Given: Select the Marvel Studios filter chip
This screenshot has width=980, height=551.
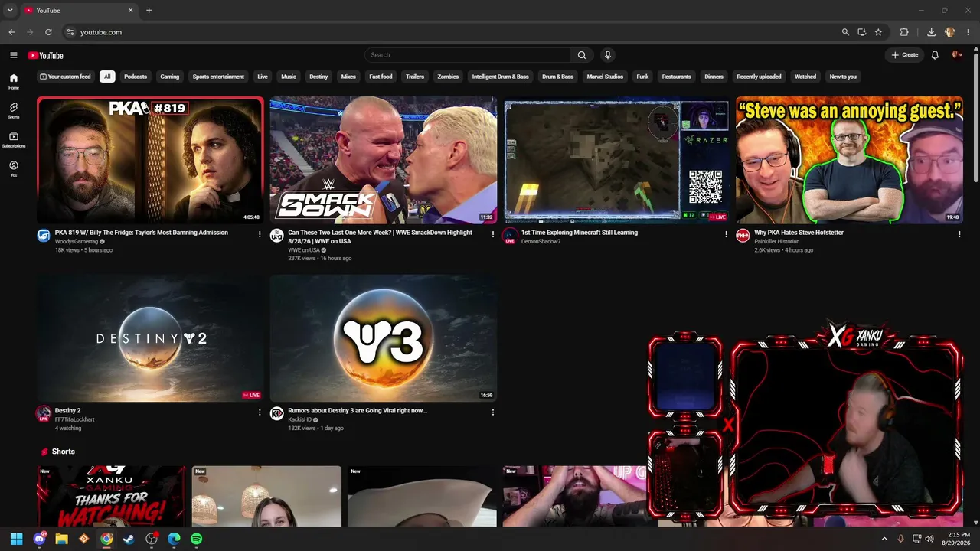Looking at the screenshot, I should pos(605,77).
